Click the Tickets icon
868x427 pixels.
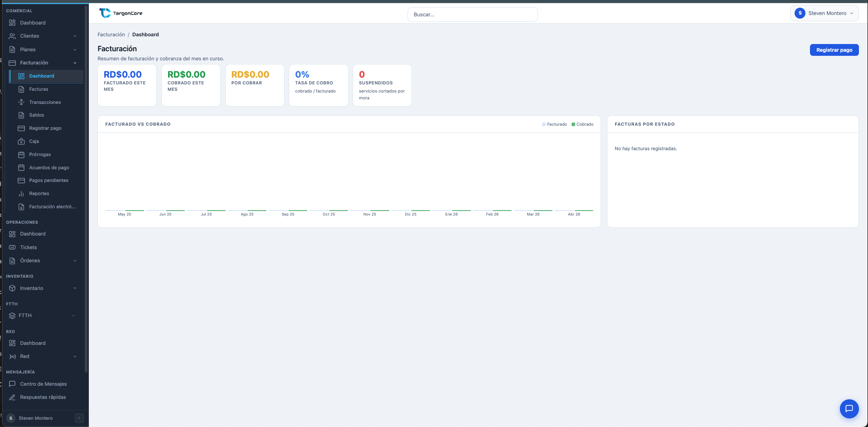12,247
